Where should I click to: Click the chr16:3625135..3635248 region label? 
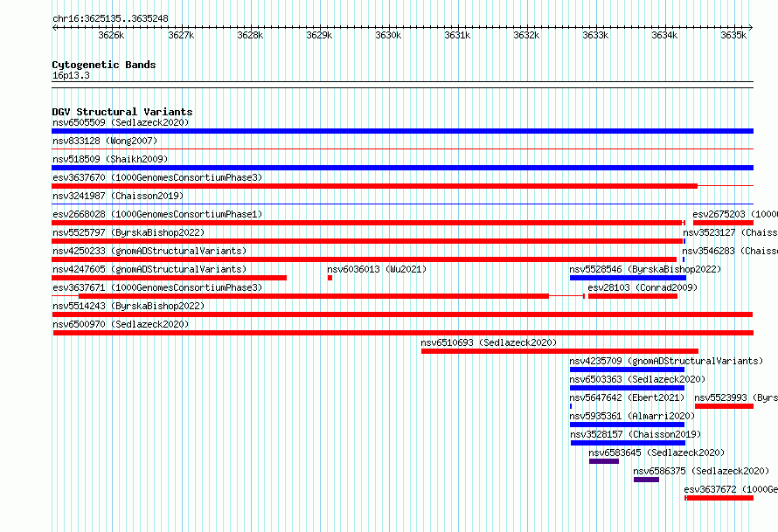point(110,19)
